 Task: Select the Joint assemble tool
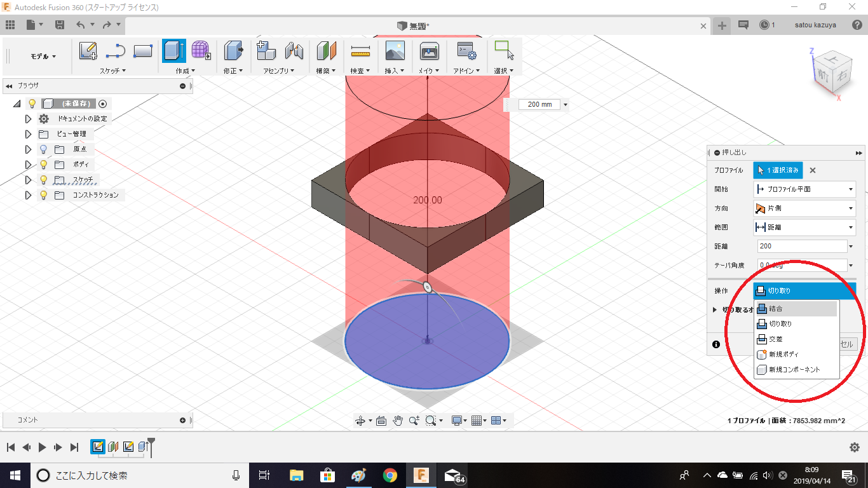(294, 51)
